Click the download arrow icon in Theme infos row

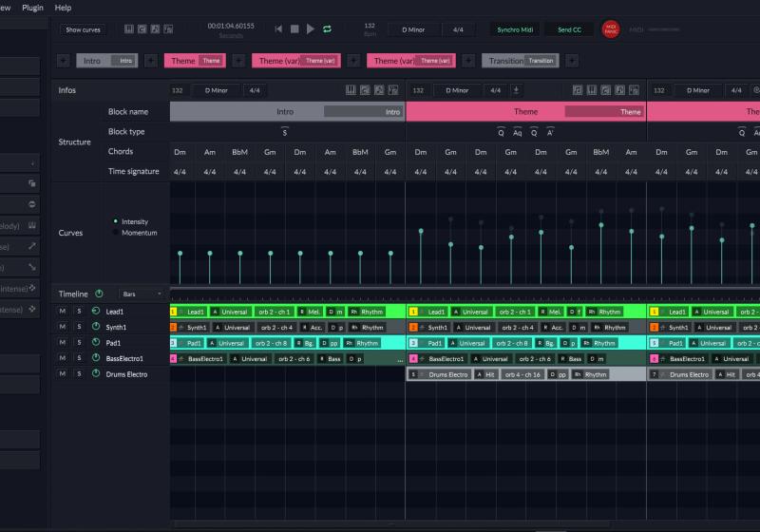pyautogui.click(x=516, y=90)
